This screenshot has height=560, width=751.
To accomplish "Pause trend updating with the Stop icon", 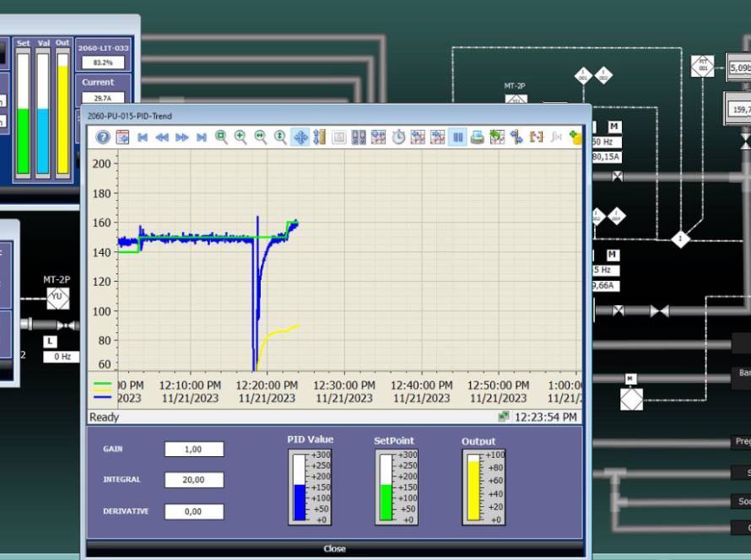I will (458, 137).
